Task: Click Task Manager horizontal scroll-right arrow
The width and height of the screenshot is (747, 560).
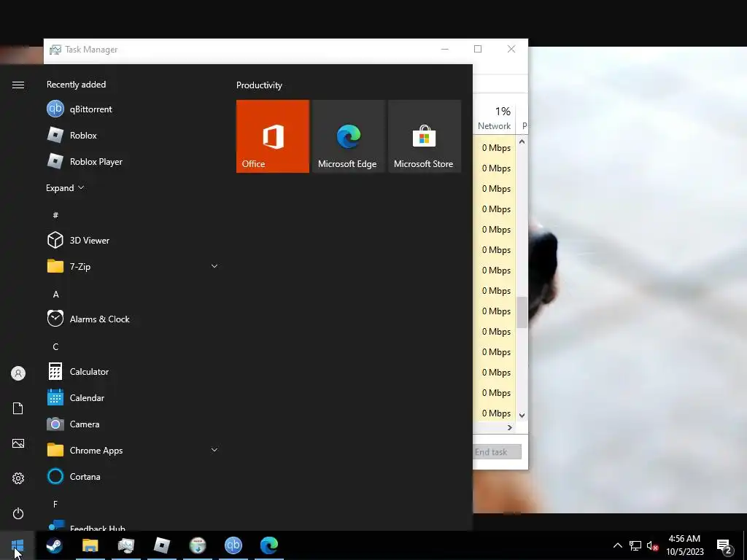Action: tap(510, 427)
